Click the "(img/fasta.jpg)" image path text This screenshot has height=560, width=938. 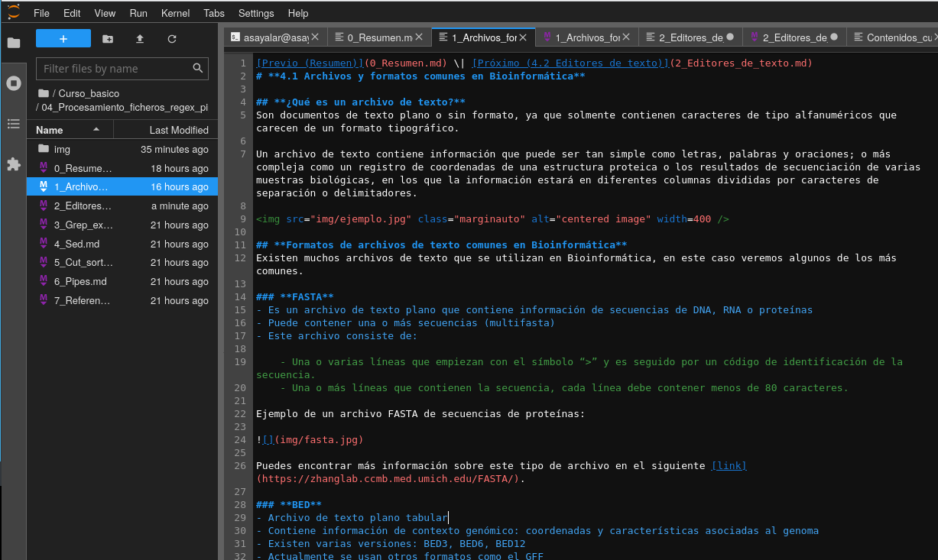click(319, 440)
